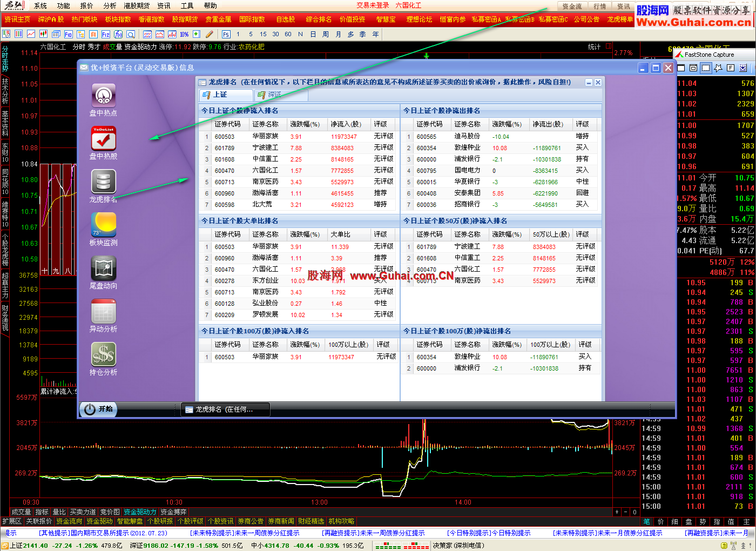
Task: Open the 系统 menu
Action: pos(40,5)
